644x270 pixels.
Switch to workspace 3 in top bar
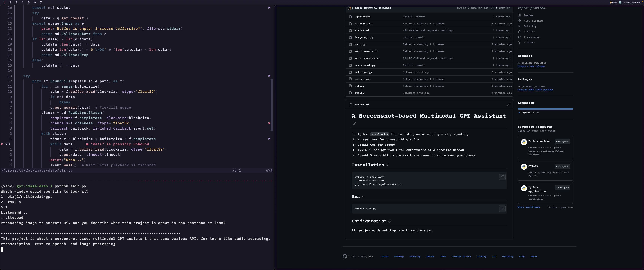point(16,2)
